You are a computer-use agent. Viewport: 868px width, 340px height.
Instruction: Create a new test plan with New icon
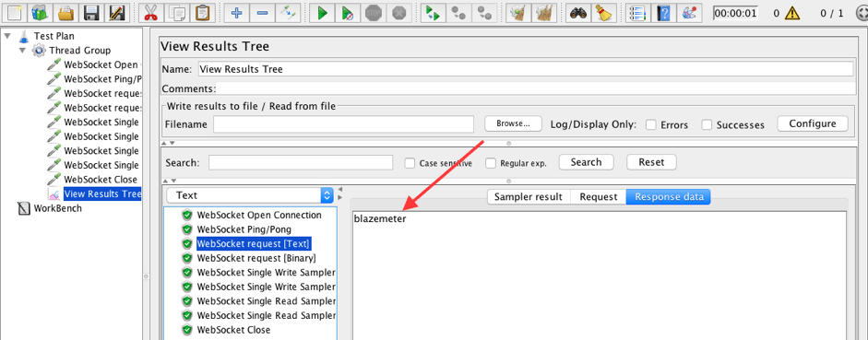pyautogui.click(x=14, y=12)
